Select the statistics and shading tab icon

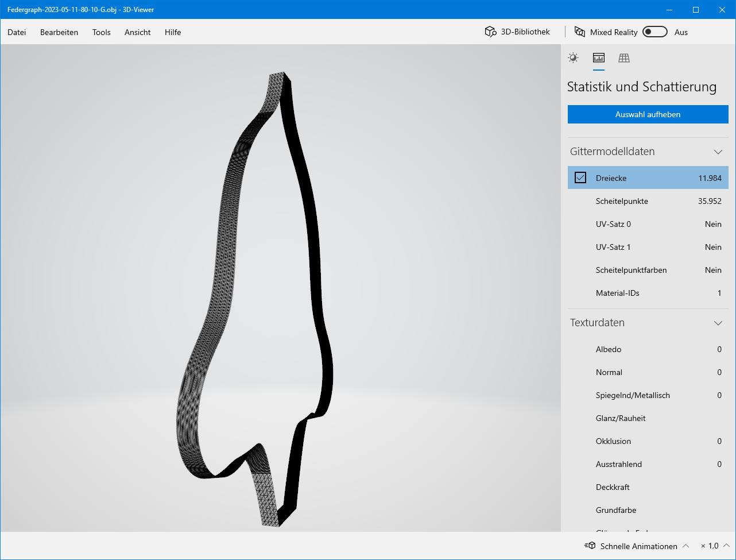(x=599, y=57)
